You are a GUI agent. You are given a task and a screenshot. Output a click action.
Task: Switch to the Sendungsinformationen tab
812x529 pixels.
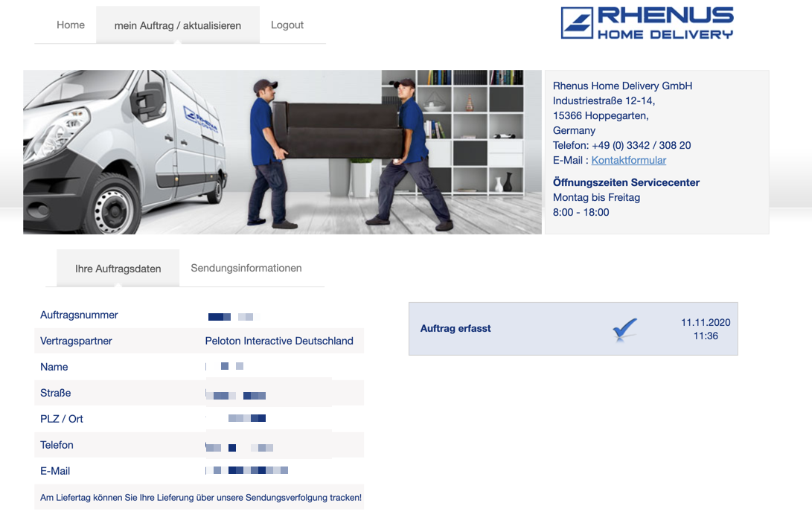246,268
